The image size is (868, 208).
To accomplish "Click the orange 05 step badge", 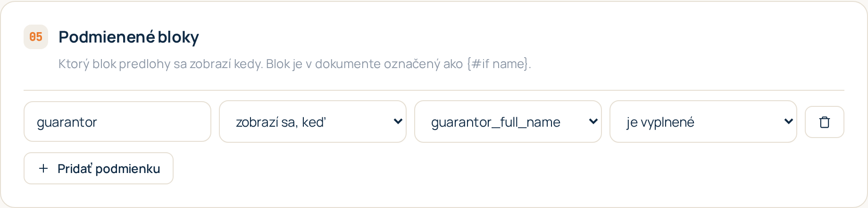I will pos(36,37).
